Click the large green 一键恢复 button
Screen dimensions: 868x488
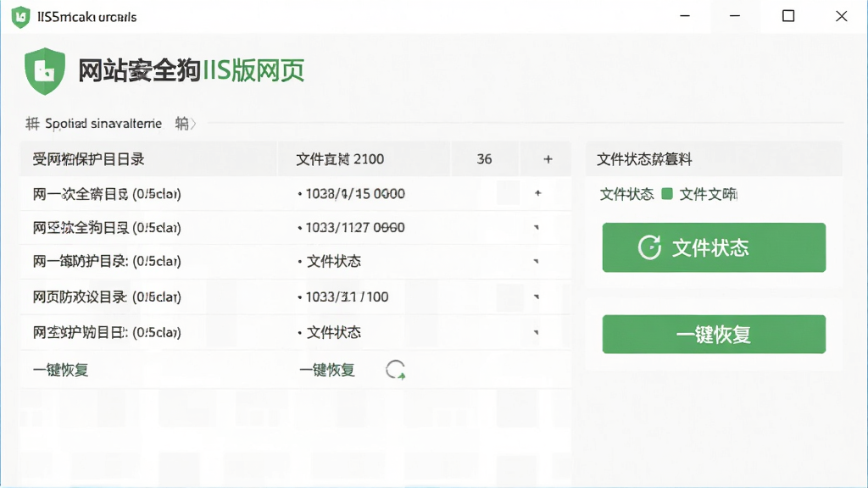tap(714, 334)
